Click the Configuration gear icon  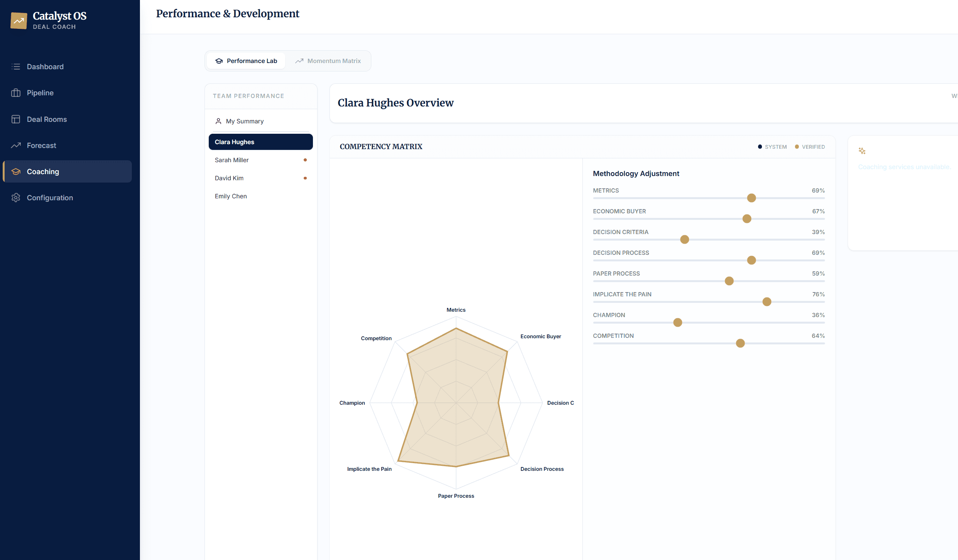tap(16, 198)
